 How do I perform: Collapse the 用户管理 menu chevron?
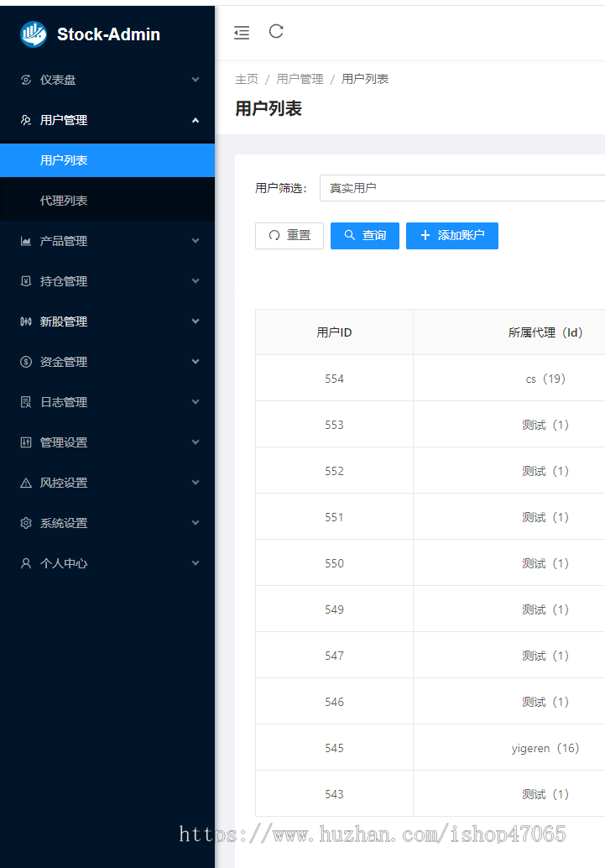pyautogui.click(x=196, y=120)
